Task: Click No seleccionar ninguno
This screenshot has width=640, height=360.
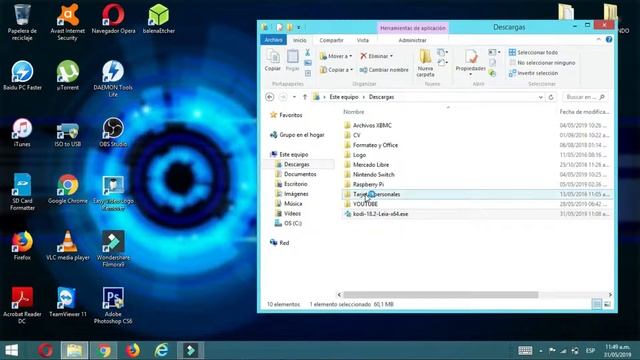Action: 542,62
